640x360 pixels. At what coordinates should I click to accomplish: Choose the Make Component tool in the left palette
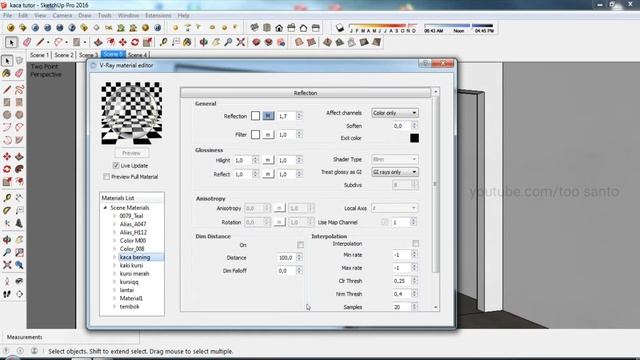point(19,60)
